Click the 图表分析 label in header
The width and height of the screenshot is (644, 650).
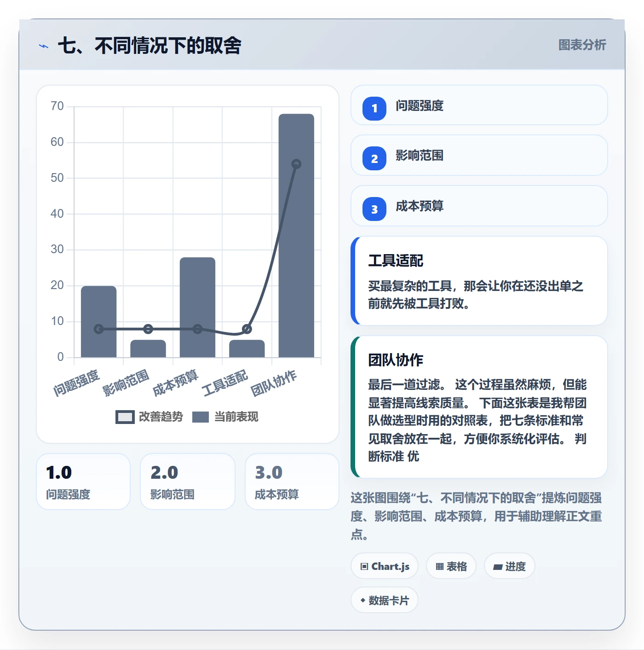tap(582, 45)
